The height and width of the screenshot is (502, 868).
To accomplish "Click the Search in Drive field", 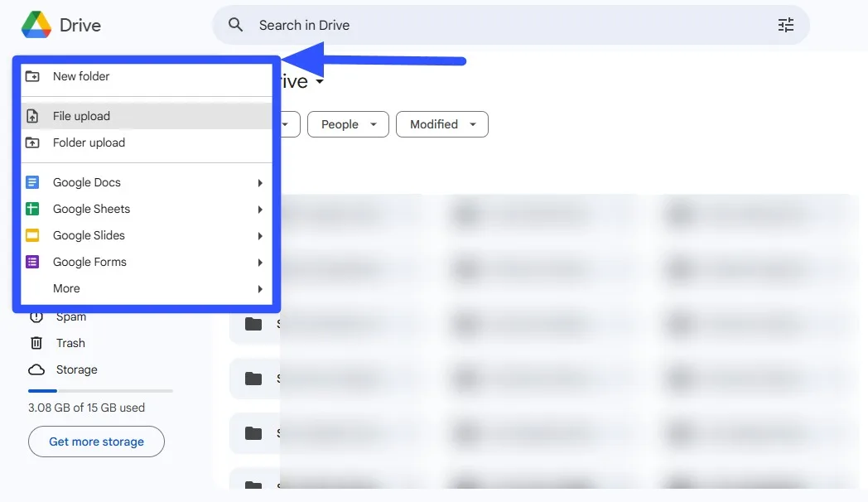I will pos(497,25).
